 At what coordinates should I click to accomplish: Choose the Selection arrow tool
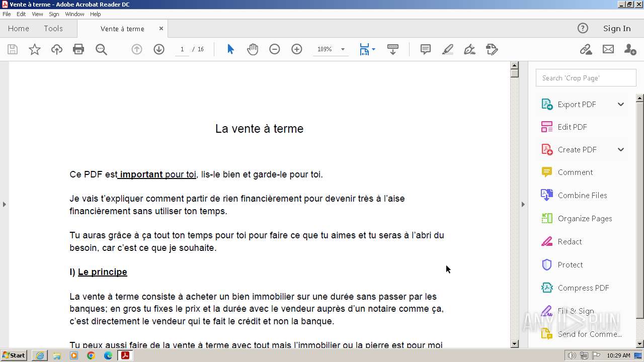[x=230, y=49]
